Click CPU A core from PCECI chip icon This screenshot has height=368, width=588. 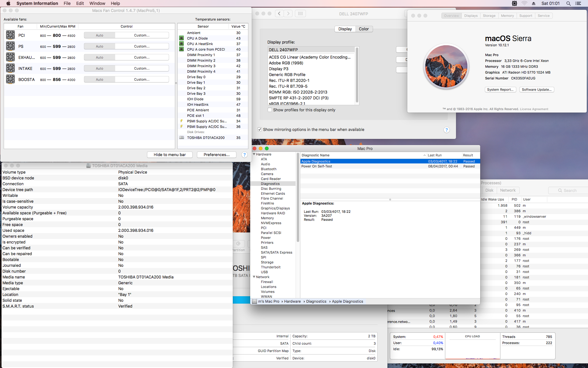181,49
